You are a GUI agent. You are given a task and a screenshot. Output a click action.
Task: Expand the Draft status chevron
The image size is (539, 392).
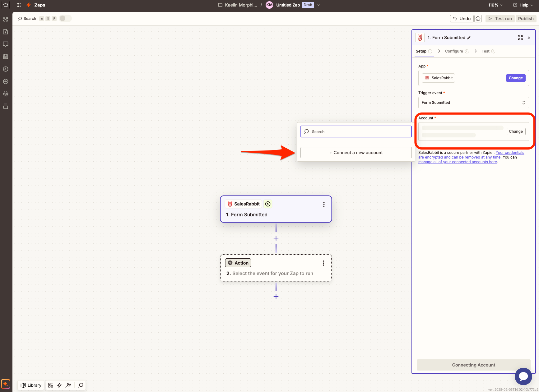pyautogui.click(x=318, y=5)
